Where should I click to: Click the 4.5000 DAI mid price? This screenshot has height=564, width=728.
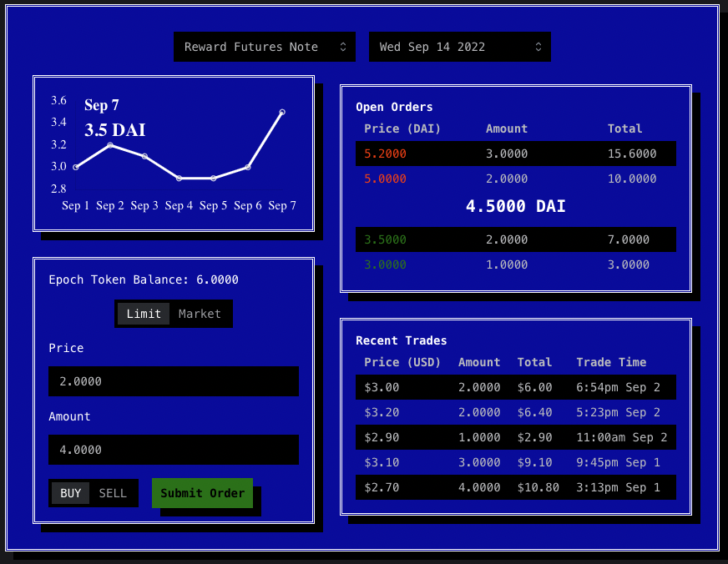tap(516, 206)
